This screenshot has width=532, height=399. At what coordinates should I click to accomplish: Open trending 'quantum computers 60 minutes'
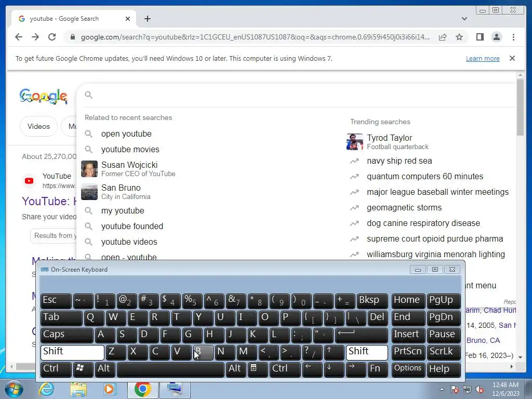(425, 177)
